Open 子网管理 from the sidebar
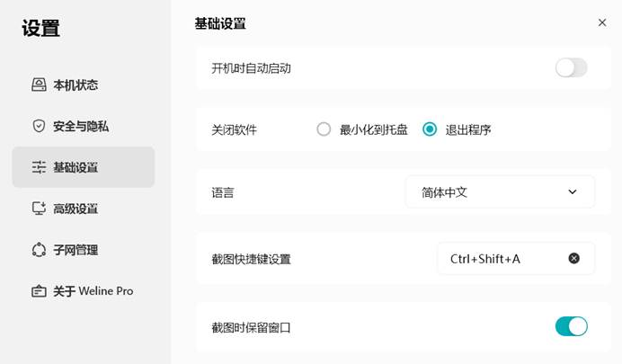This screenshot has height=364, width=622. (x=84, y=250)
